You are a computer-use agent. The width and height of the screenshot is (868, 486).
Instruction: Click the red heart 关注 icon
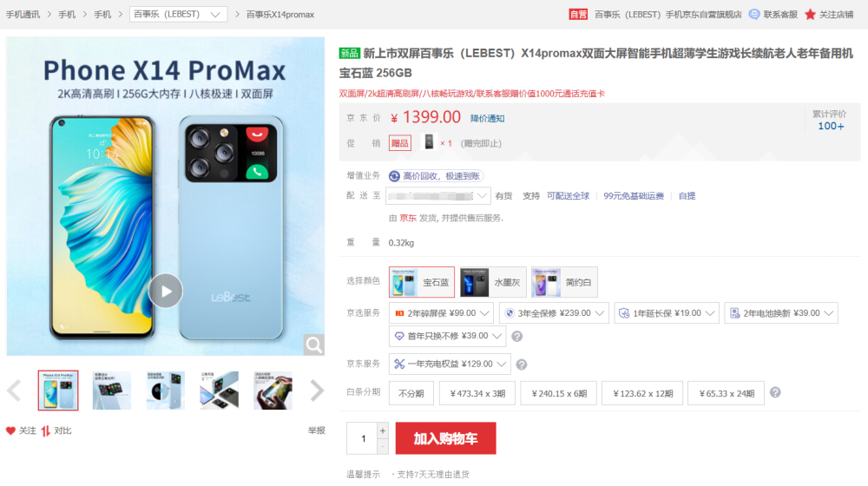pos(10,430)
